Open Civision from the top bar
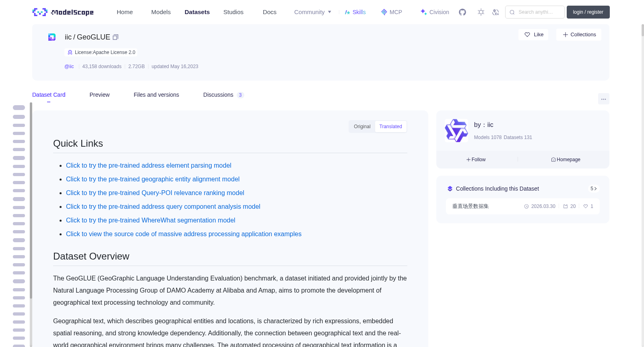The image size is (644, 347). point(435,12)
